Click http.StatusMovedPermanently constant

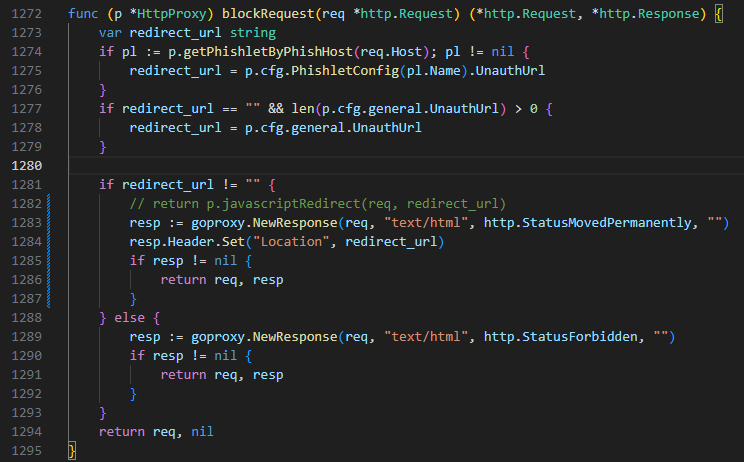click(588, 222)
